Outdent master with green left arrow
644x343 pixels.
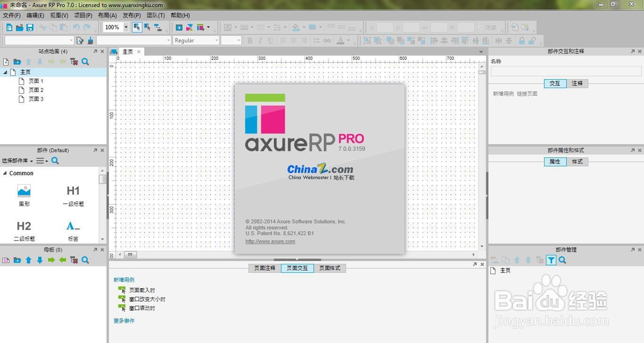tap(62, 260)
